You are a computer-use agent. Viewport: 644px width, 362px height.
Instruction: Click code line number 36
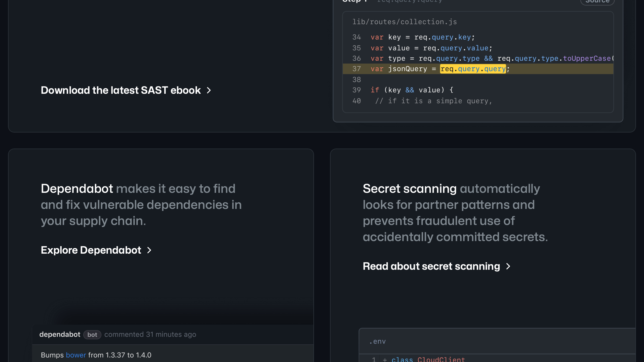click(x=357, y=59)
